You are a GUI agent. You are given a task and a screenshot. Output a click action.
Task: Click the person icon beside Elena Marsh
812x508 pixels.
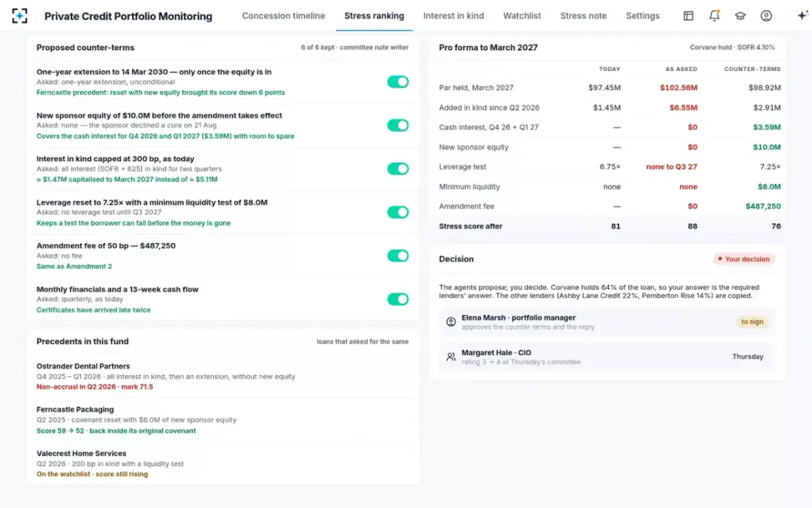(x=451, y=322)
